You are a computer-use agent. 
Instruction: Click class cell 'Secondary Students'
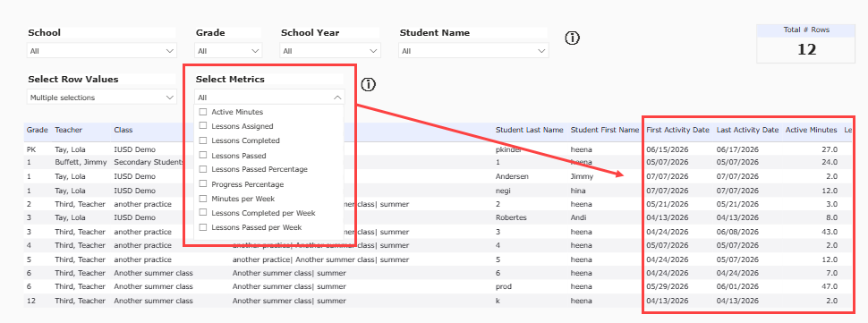click(149, 162)
